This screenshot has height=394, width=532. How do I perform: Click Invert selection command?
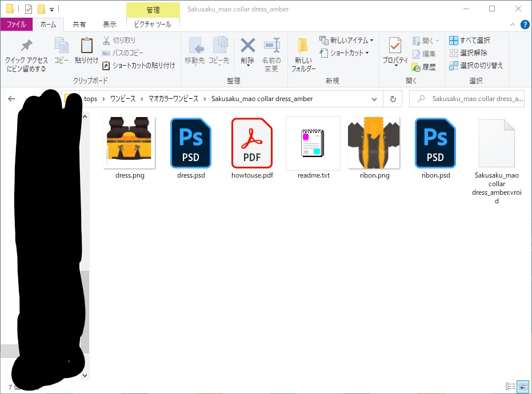pyautogui.click(x=476, y=66)
